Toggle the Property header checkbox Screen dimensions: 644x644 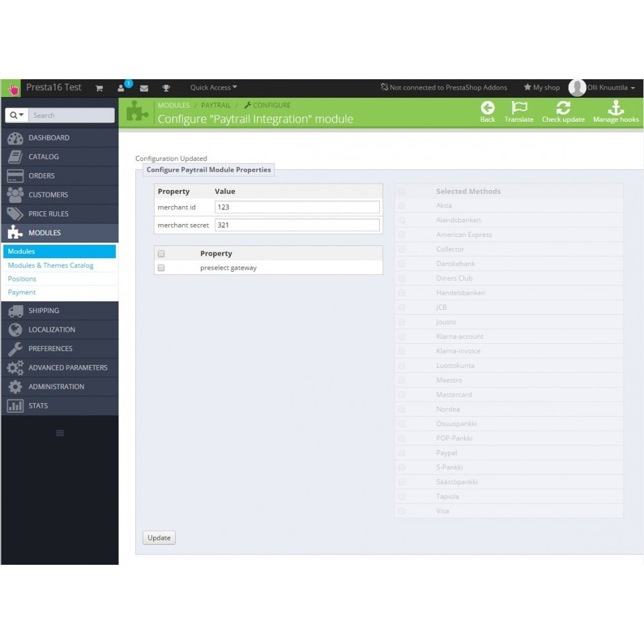click(162, 254)
